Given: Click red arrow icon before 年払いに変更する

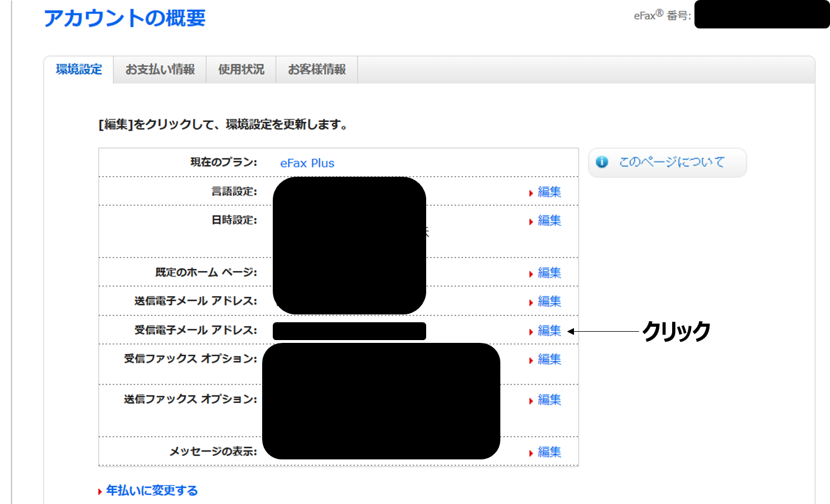Looking at the screenshot, I should pyautogui.click(x=100, y=492).
